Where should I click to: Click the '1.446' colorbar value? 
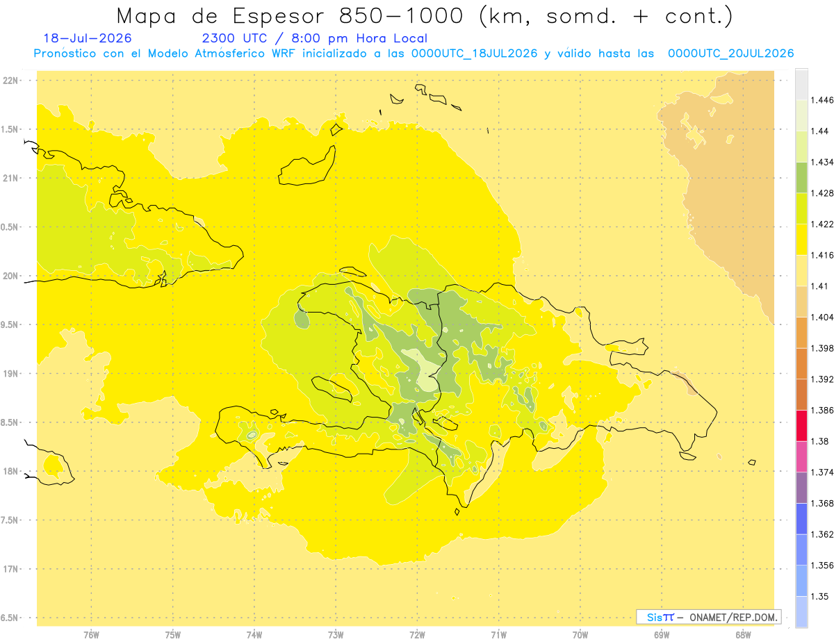pyautogui.click(x=822, y=100)
